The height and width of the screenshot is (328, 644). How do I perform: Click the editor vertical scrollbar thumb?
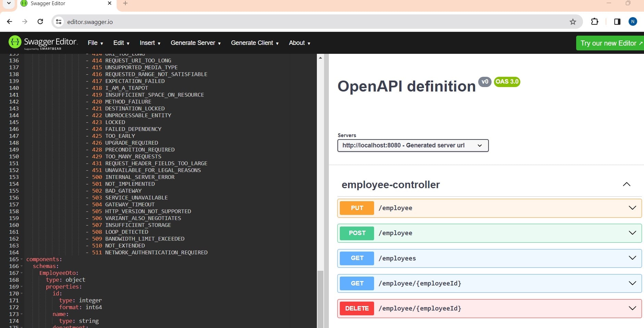(320, 299)
